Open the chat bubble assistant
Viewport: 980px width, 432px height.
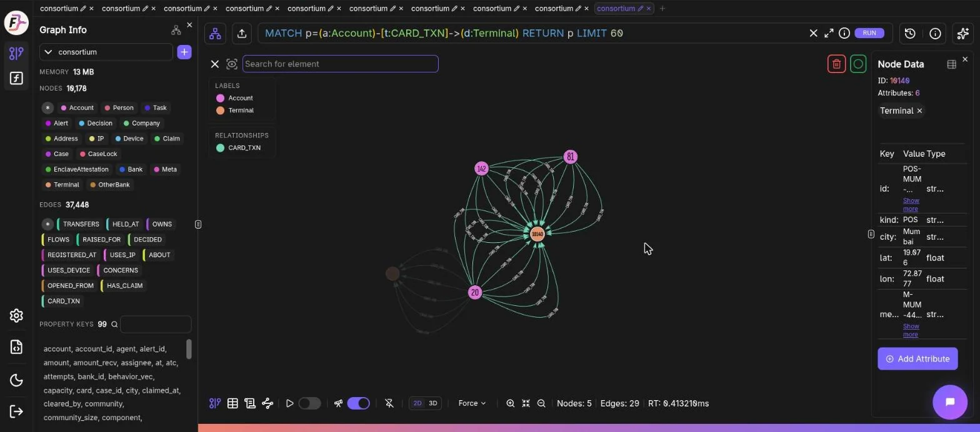(x=950, y=402)
